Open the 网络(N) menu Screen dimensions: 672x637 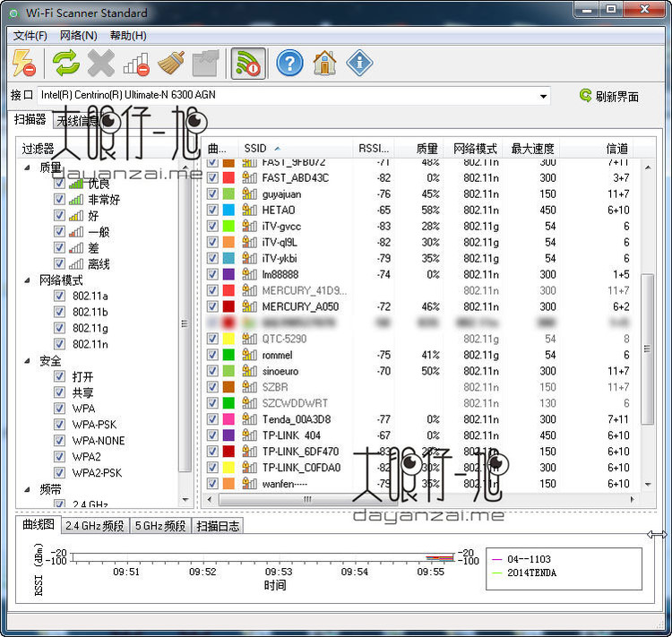point(78,36)
